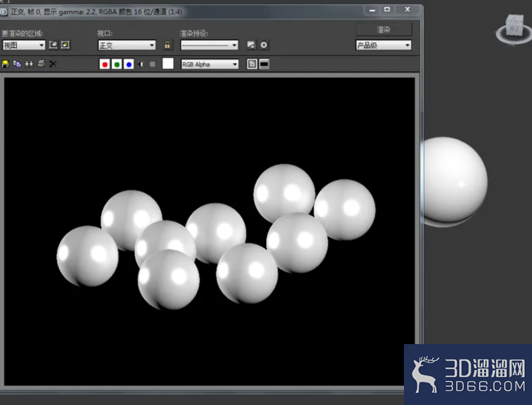This screenshot has width=532, height=405.
Task: Open the area to render 视图 dropdown
Action: tap(24, 45)
